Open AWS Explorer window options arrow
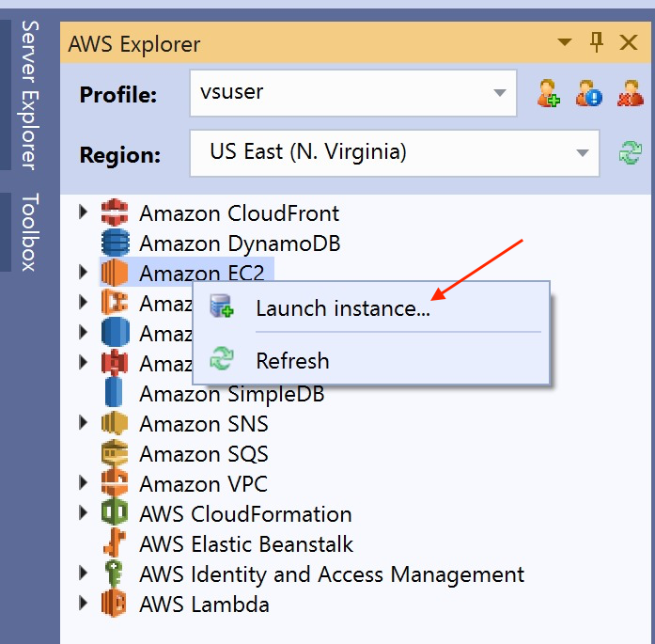Image resolution: width=655 pixels, height=644 pixels. tap(565, 41)
